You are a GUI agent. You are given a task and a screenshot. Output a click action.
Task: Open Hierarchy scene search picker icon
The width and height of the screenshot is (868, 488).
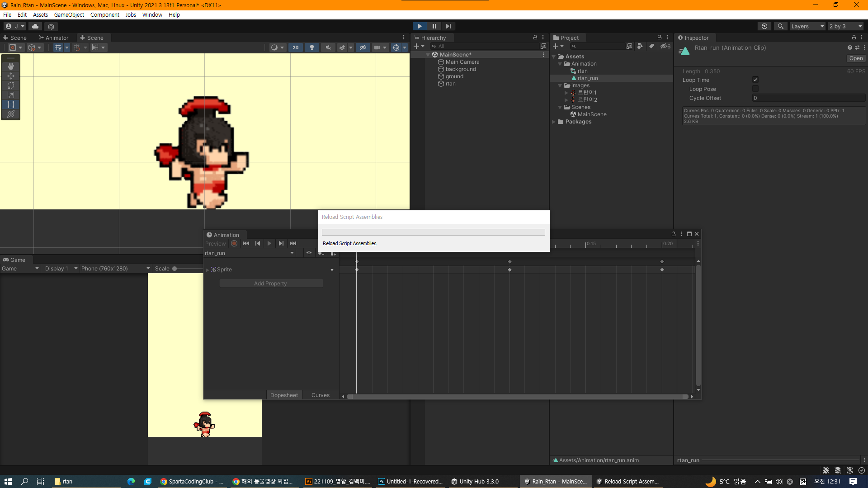click(x=543, y=46)
